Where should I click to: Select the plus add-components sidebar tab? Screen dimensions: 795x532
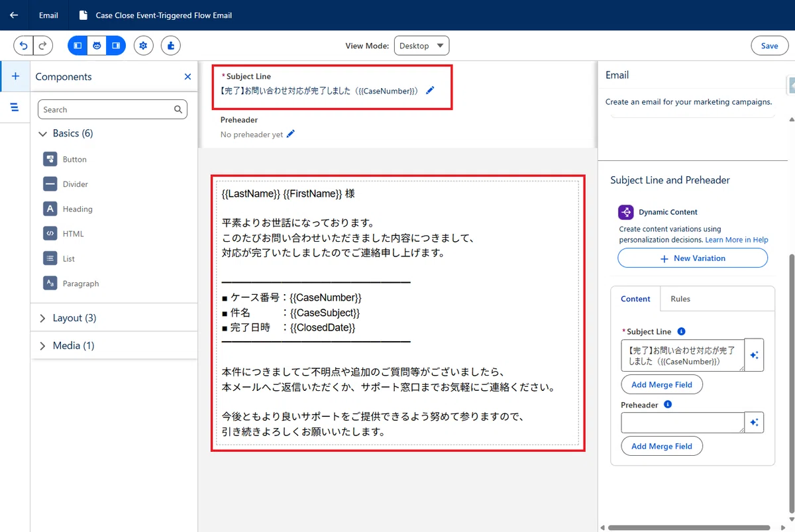click(x=15, y=76)
